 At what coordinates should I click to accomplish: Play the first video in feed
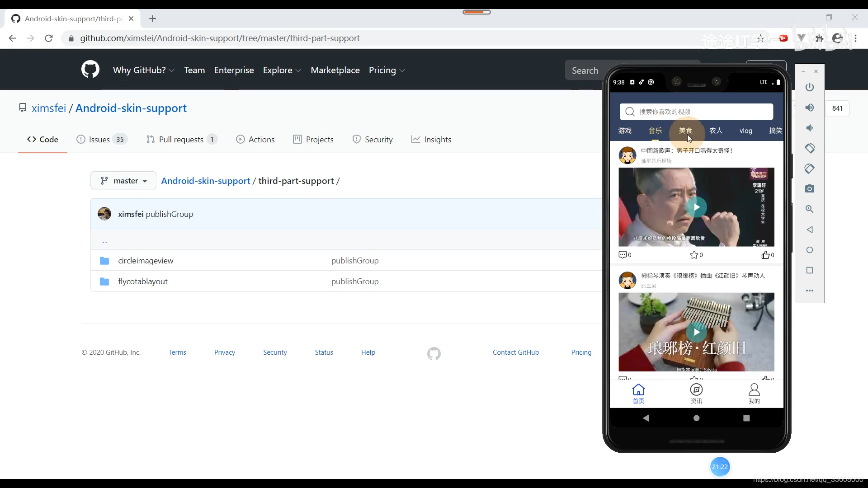[696, 207]
